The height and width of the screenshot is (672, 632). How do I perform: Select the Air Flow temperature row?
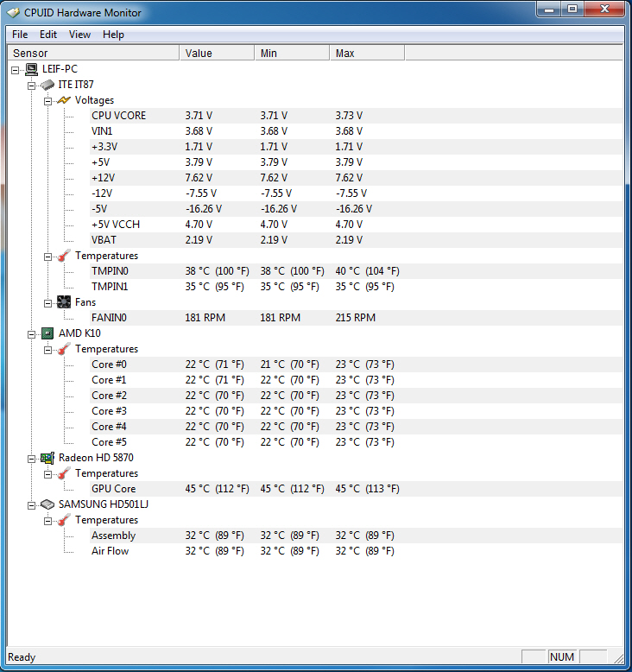click(x=356, y=551)
